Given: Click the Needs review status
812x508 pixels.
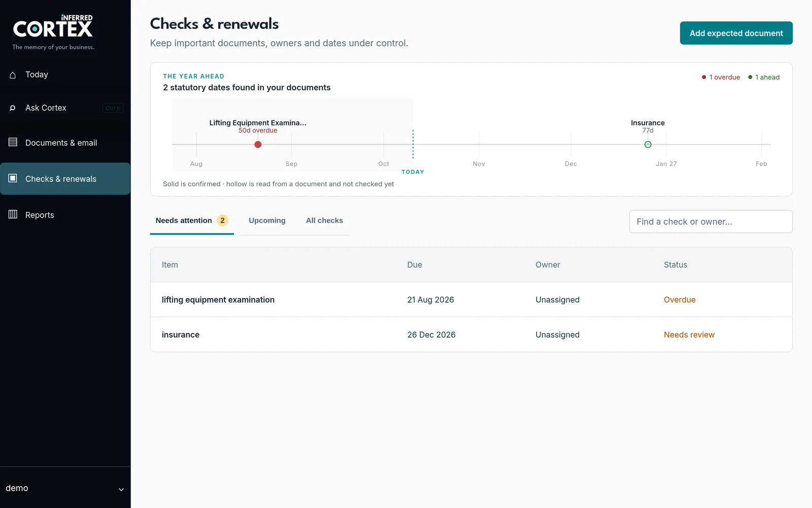Looking at the screenshot, I should (x=689, y=335).
